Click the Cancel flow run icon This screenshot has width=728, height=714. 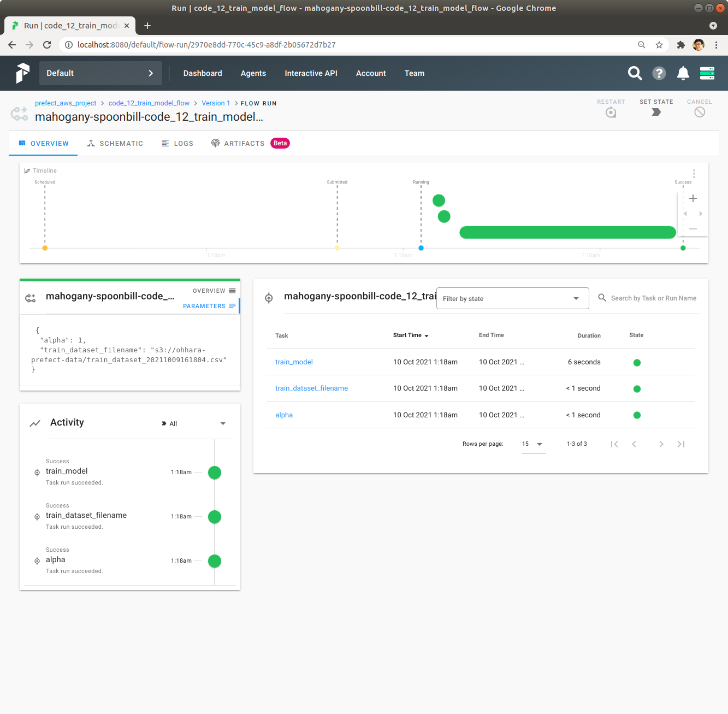tap(700, 112)
